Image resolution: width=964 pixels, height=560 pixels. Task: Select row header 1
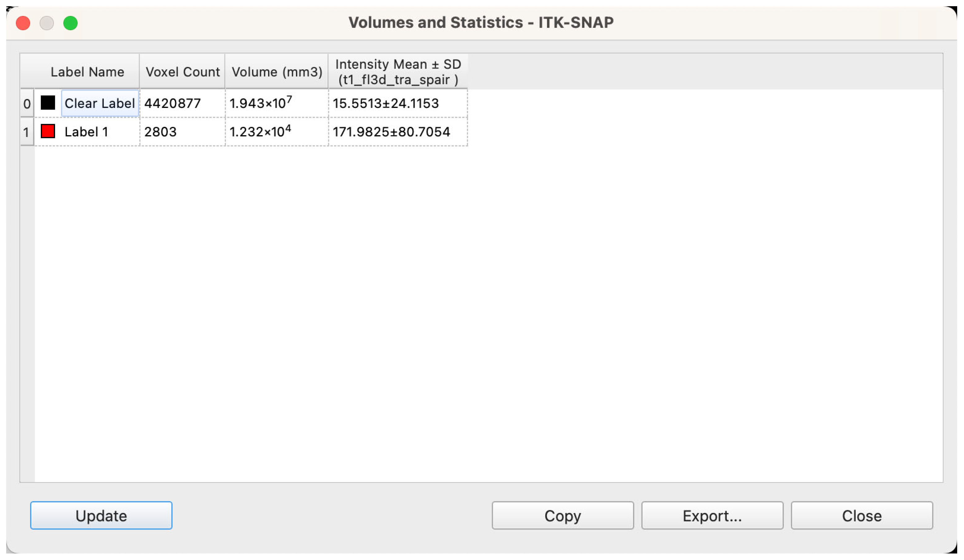pos(26,132)
